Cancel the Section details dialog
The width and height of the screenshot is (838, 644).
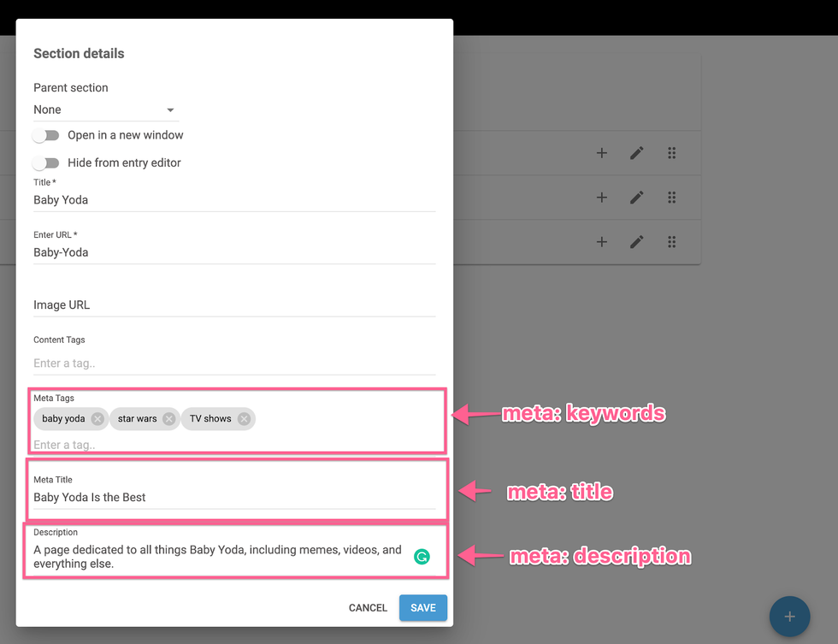(x=368, y=608)
